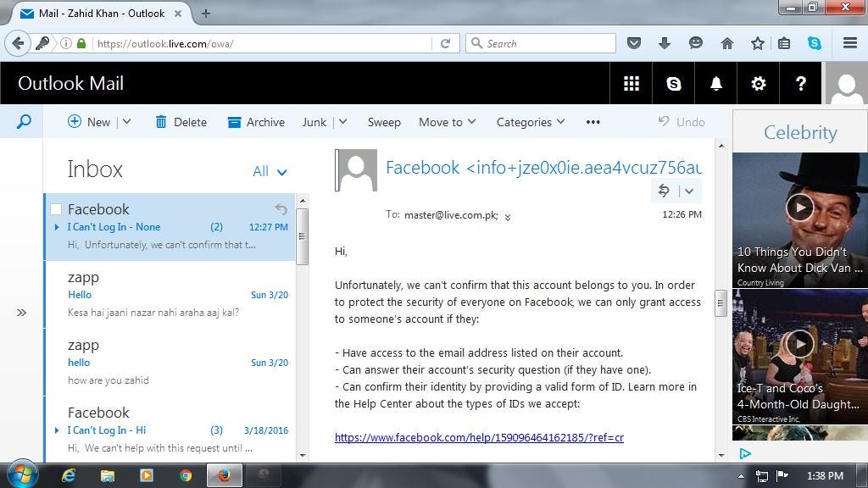
Task: Tick the checkbox on the Facebook message
Action: [56, 209]
